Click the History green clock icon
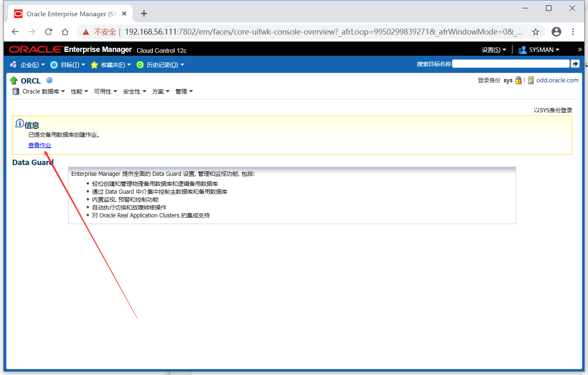This screenshot has height=375, width=588. tap(140, 65)
